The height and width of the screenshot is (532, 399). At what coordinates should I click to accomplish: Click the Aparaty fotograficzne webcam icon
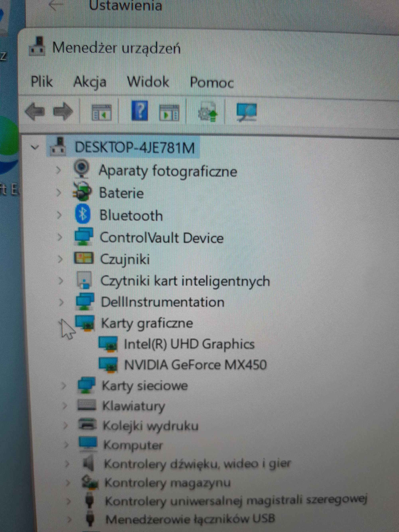point(82,169)
